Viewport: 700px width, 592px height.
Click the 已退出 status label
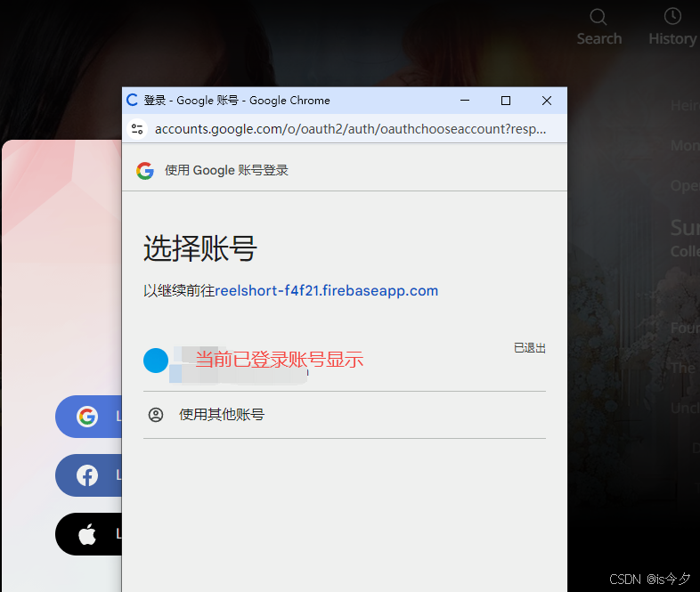tap(530, 348)
